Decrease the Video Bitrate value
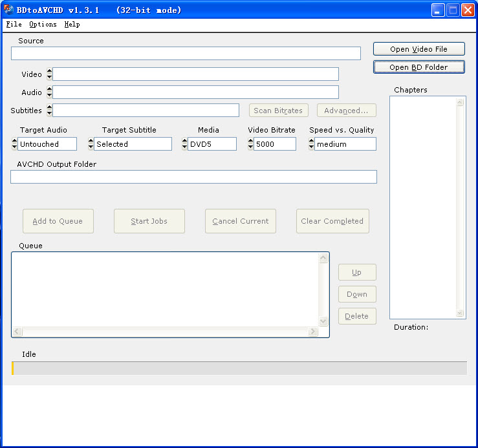Image resolution: width=478 pixels, height=448 pixels. click(250, 147)
